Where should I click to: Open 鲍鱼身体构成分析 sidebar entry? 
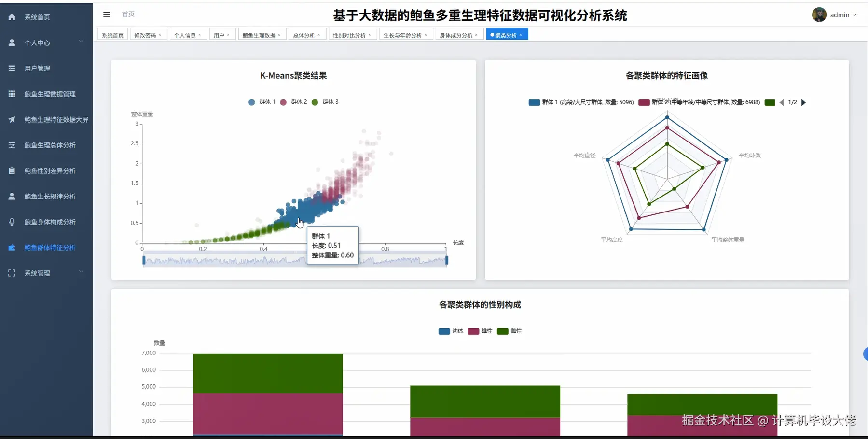tap(46, 222)
